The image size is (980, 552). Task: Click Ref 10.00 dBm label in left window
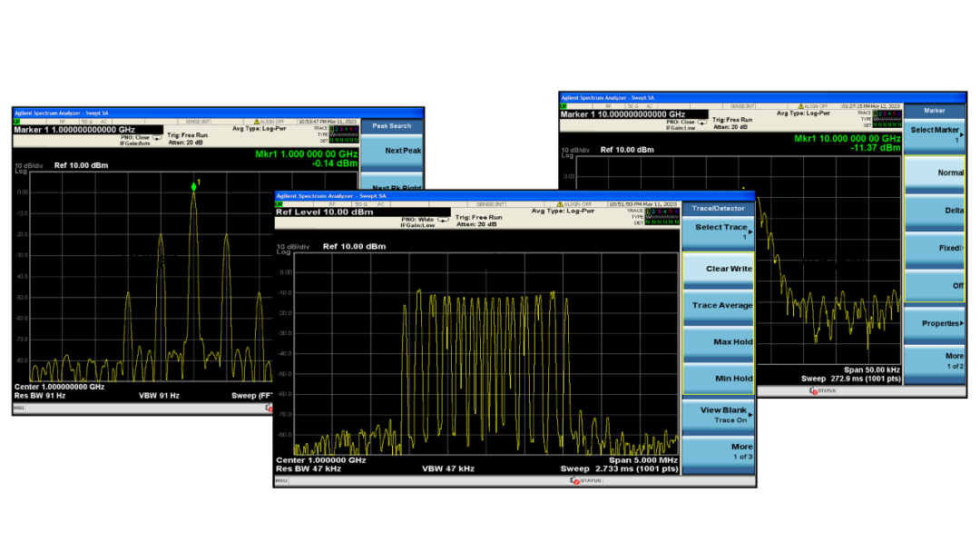pyautogui.click(x=82, y=165)
